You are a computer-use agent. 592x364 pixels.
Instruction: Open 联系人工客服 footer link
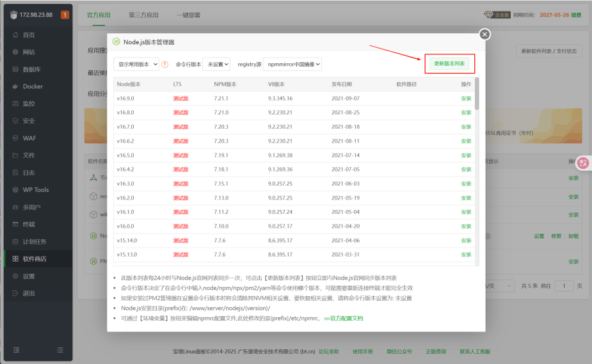pos(475,352)
